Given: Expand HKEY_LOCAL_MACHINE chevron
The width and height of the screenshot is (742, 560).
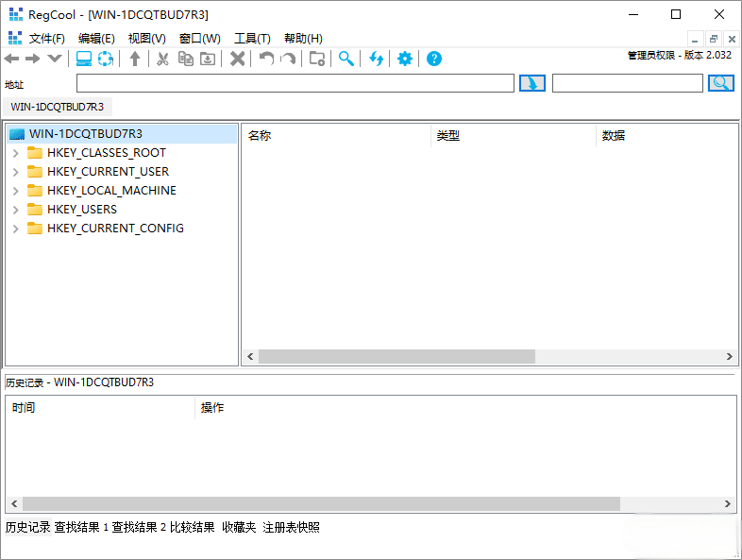Looking at the screenshot, I should (x=16, y=191).
